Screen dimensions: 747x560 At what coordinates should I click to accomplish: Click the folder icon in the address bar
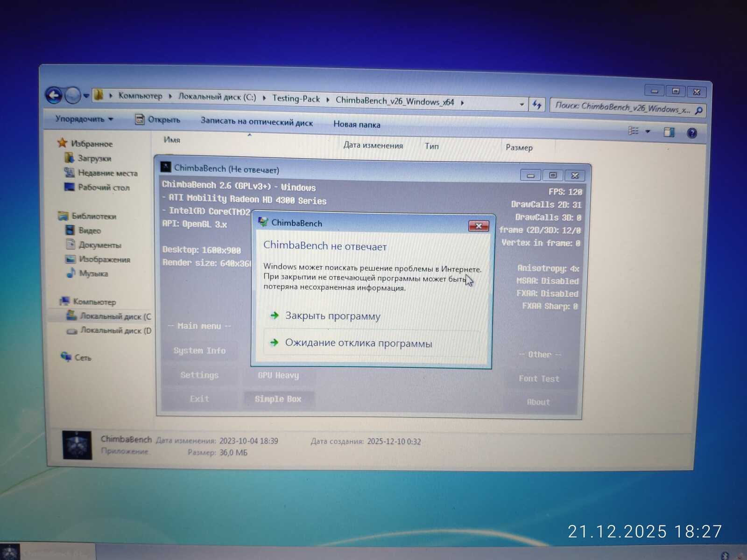(x=99, y=95)
